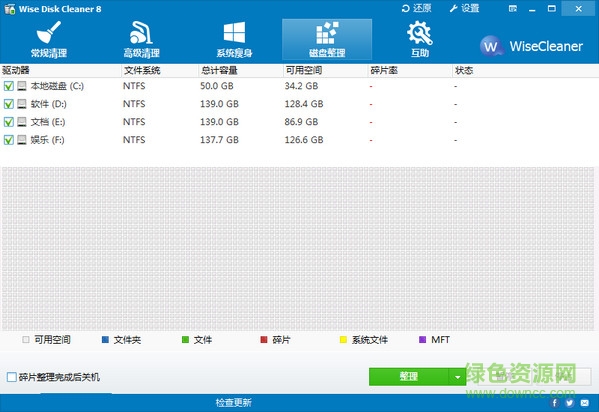Open the 高级清理 vacuum icon

point(141,32)
